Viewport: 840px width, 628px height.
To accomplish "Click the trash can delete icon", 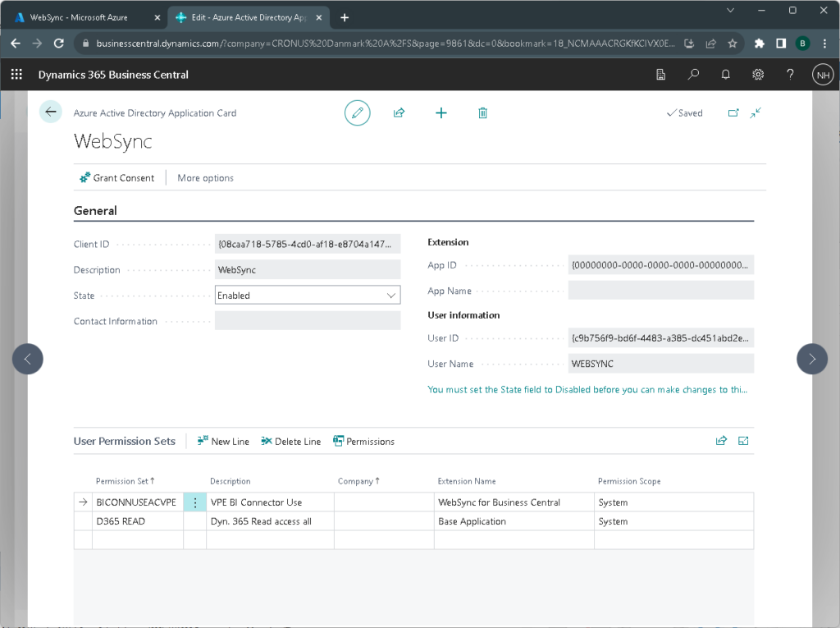I will tap(483, 113).
